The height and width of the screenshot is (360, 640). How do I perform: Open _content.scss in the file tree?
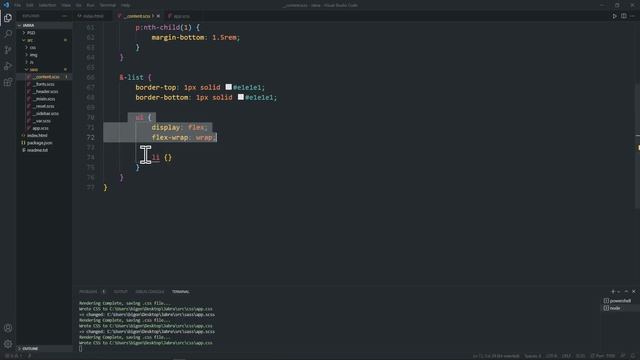[45, 77]
